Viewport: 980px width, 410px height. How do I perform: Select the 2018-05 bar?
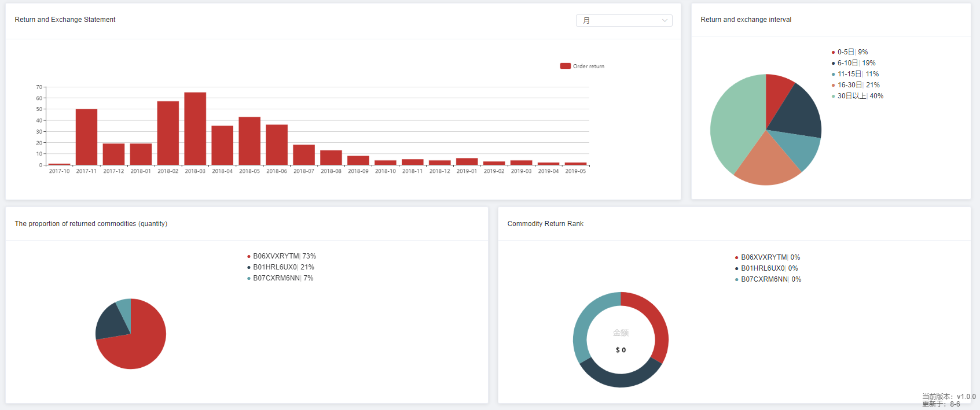coord(249,141)
